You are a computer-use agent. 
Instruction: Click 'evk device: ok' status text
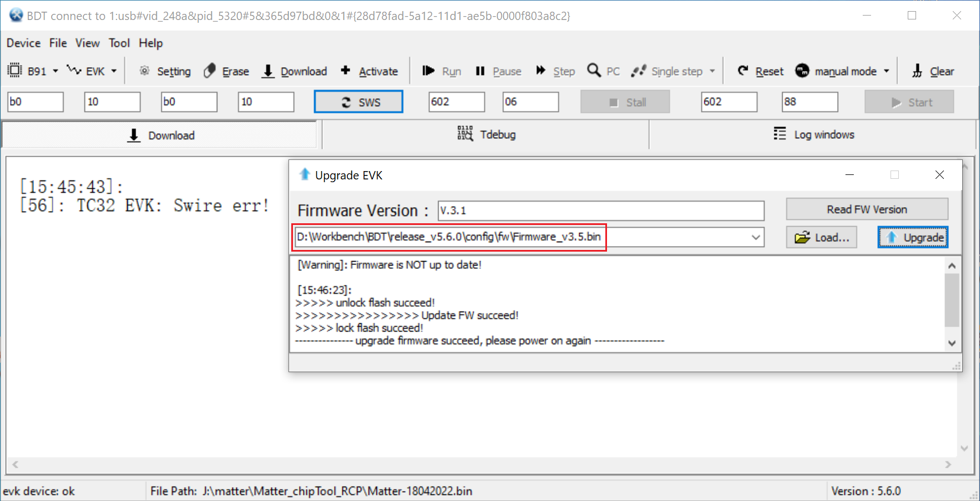click(x=39, y=491)
